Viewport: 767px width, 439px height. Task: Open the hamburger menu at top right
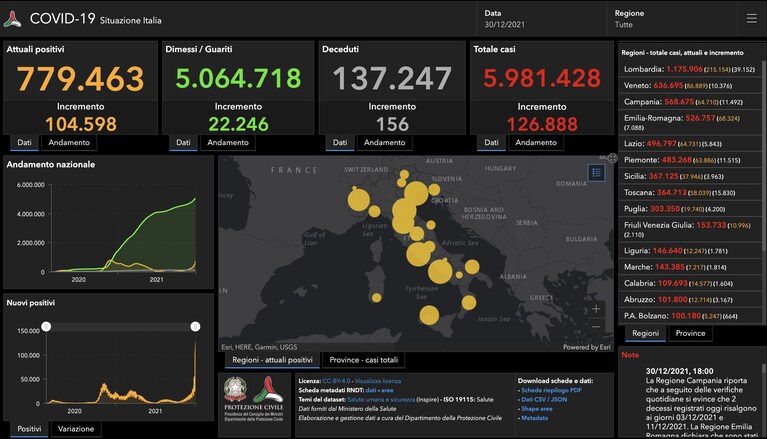(751, 19)
